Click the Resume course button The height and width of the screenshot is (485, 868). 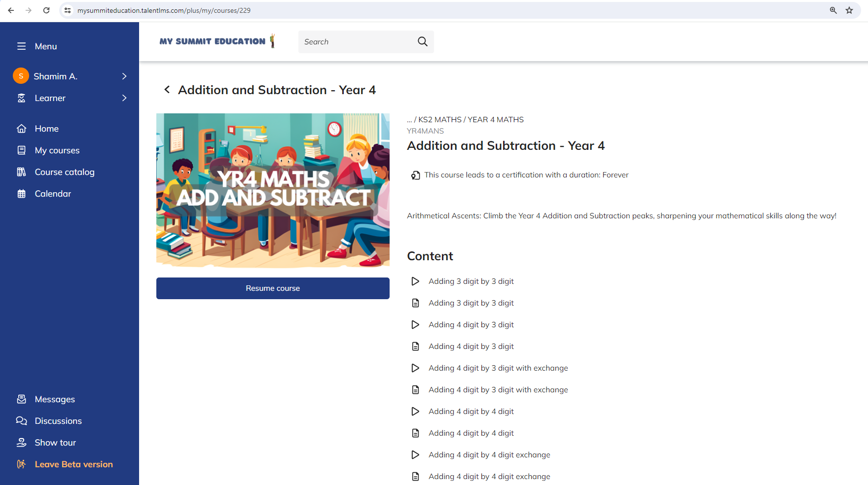click(273, 288)
